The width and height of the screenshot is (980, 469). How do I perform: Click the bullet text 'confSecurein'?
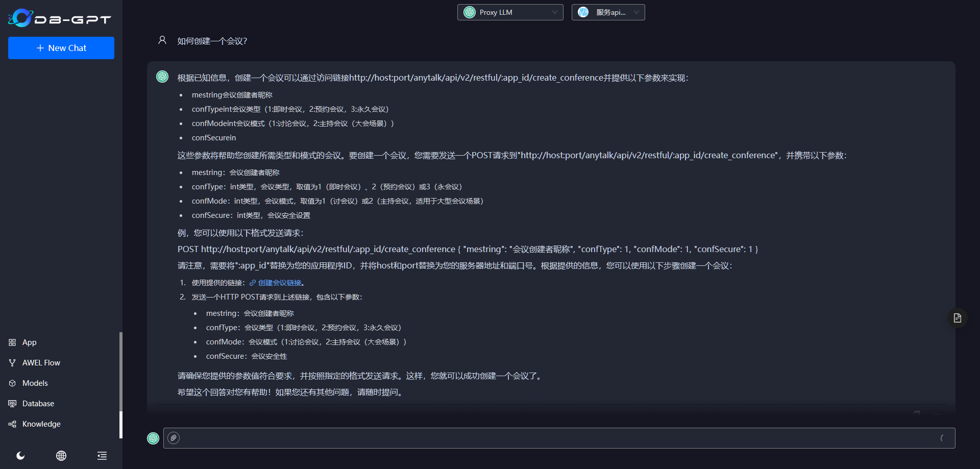[214, 138]
